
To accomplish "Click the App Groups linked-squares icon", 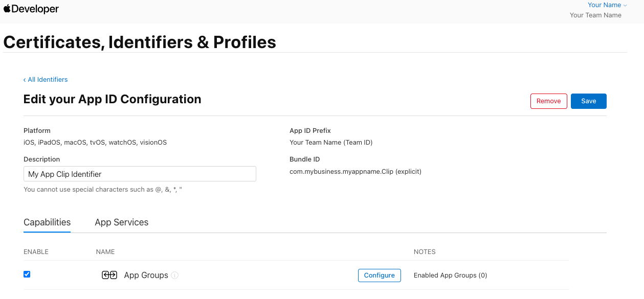I will pyautogui.click(x=109, y=275).
